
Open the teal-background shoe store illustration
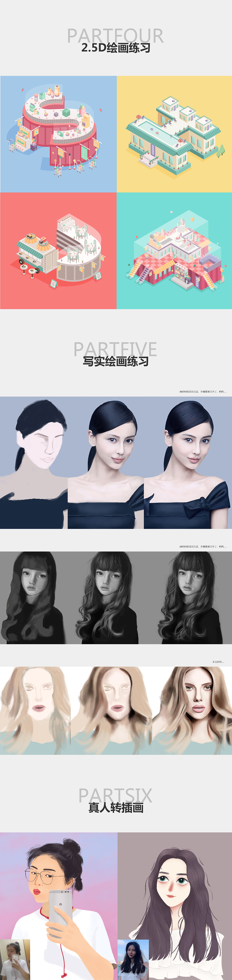(174, 251)
